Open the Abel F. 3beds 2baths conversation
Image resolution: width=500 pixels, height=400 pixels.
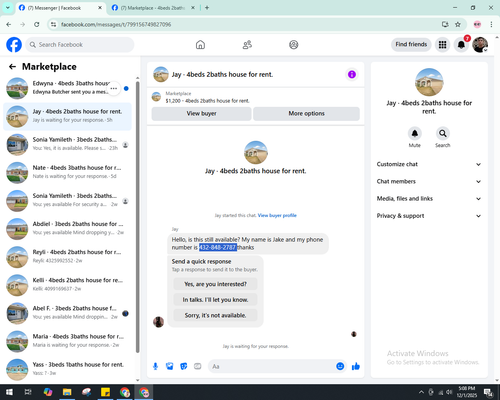tap(68, 313)
